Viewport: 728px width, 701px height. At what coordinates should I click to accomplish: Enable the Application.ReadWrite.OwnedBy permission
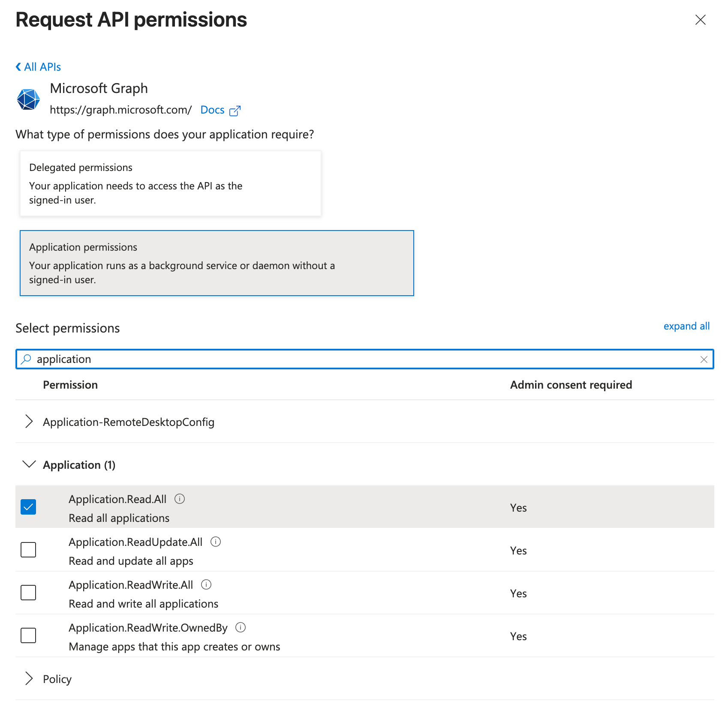(28, 635)
